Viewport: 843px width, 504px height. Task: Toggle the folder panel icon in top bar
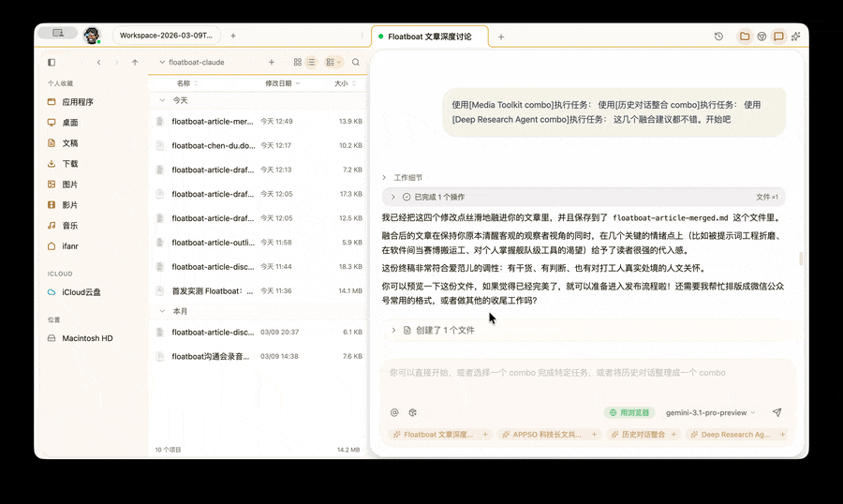coord(745,37)
